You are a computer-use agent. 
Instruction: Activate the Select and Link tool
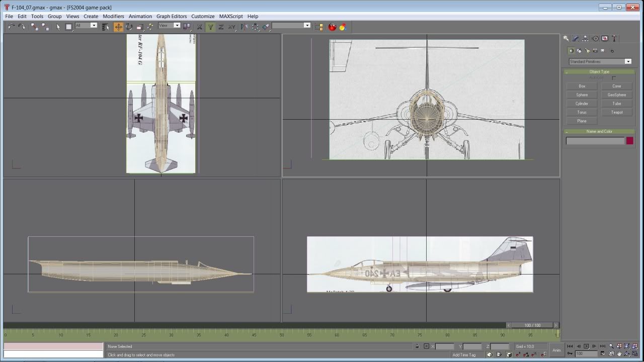(x=34, y=27)
